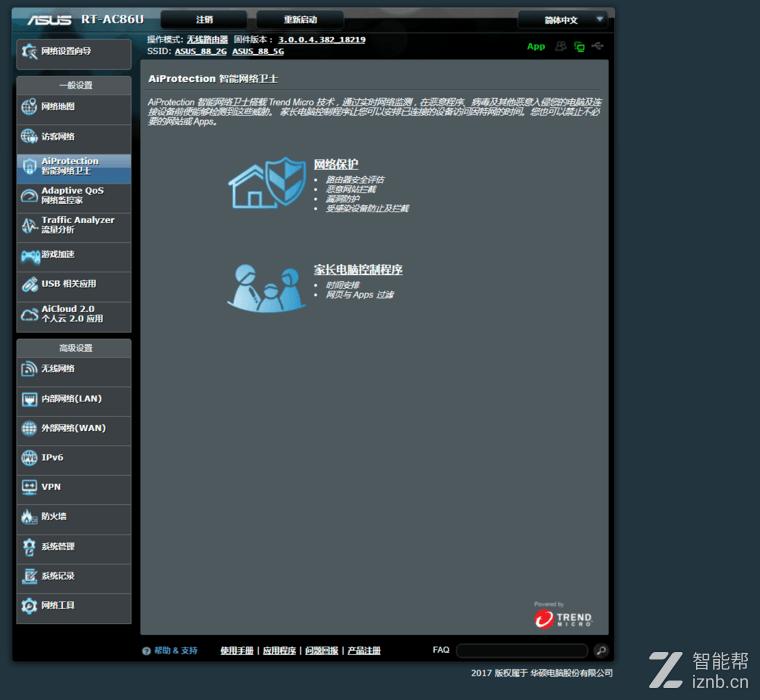This screenshot has height=700, width=760.
Task: Click the family Parental Controls icon
Action: (267, 288)
